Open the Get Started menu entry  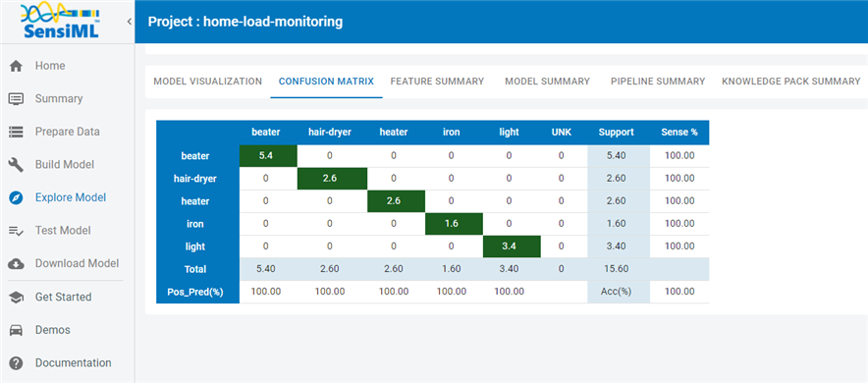coord(64,297)
